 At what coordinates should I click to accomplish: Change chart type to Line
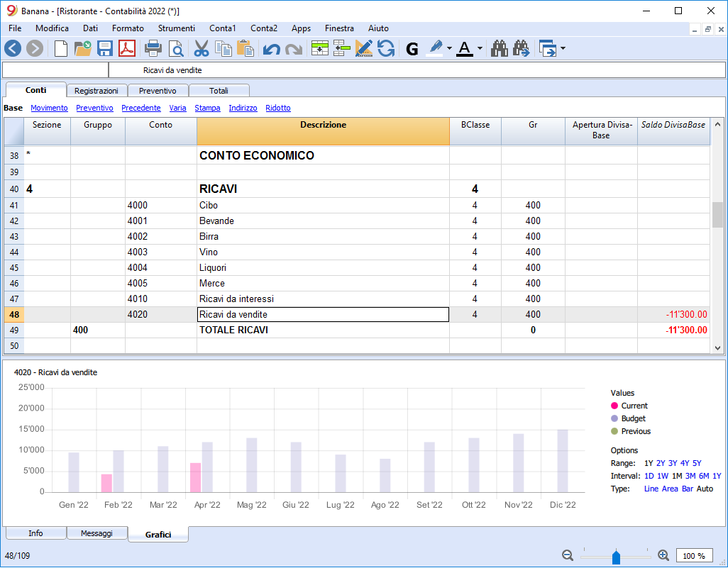(651, 489)
